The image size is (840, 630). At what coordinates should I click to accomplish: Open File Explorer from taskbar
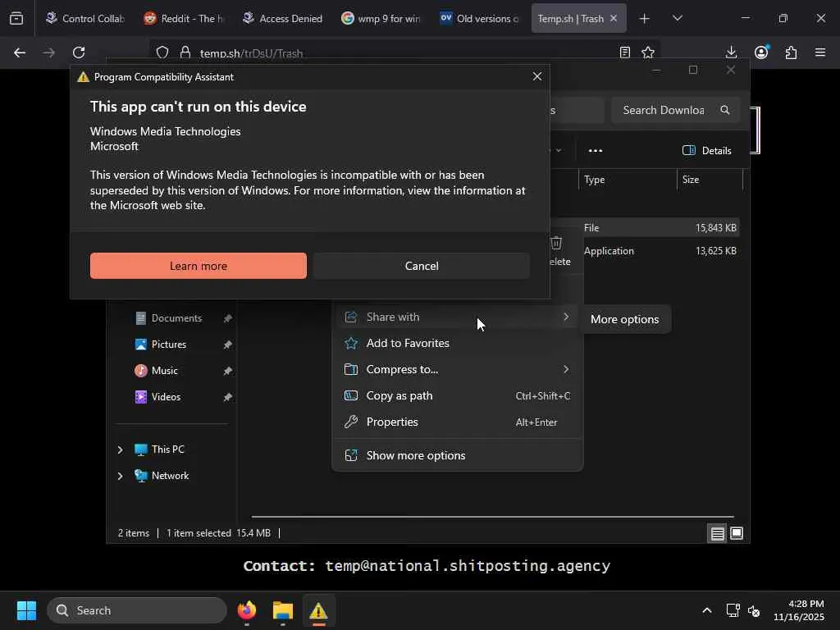(282, 610)
